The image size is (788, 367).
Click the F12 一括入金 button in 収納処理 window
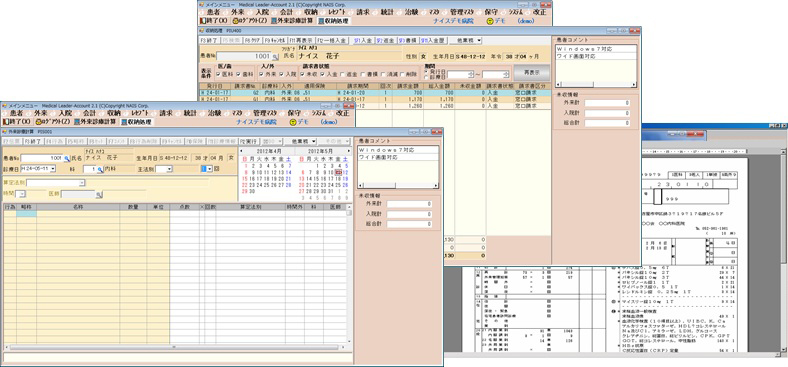coord(332,40)
